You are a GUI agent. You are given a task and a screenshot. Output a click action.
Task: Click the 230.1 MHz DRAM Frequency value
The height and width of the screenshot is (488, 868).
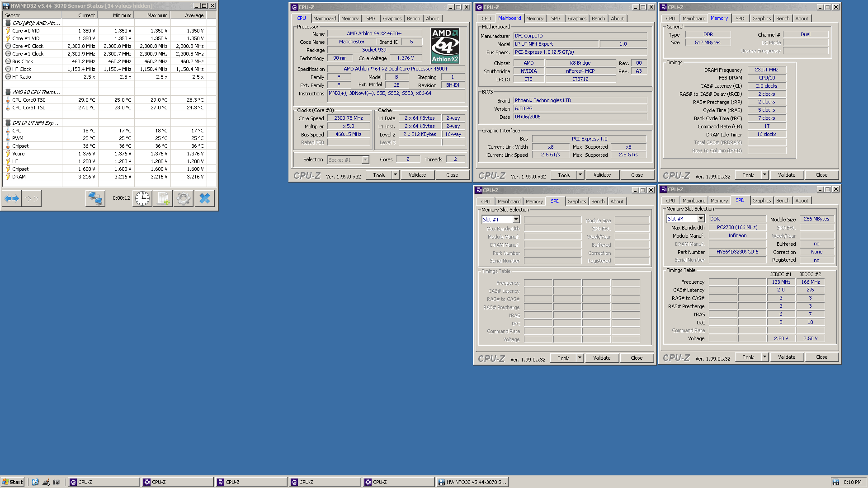(x=767, y=70)
